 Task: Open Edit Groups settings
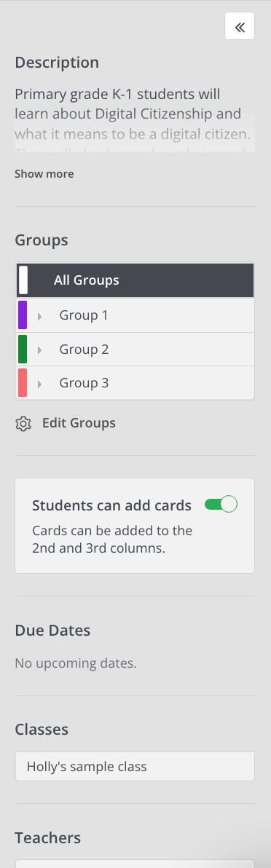point(79,424)
